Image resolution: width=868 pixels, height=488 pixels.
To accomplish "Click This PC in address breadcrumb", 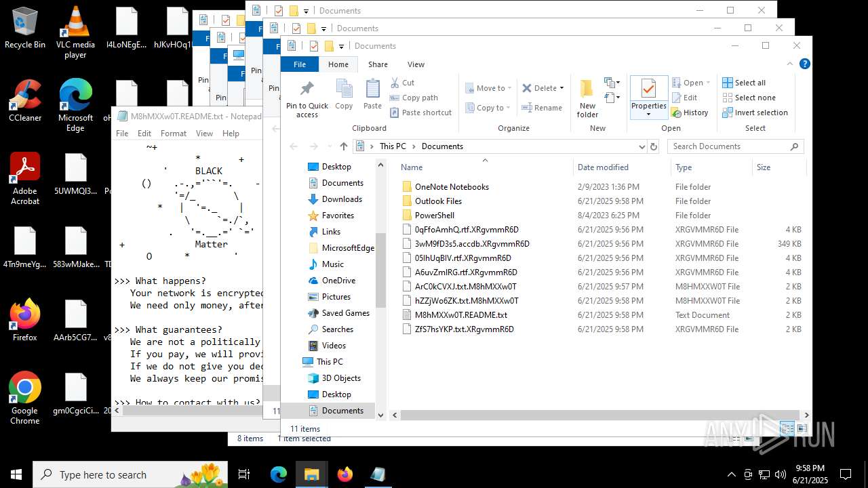I will tap(393, 146).
